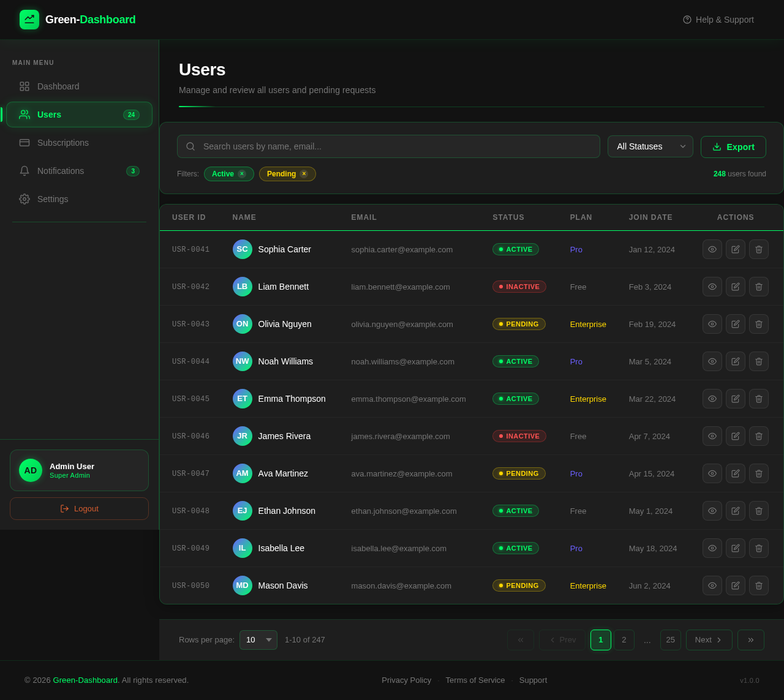This screenshot has width=784, height=700.
Task: Jump to last page double-chevron
Action: tap(751, 640)
